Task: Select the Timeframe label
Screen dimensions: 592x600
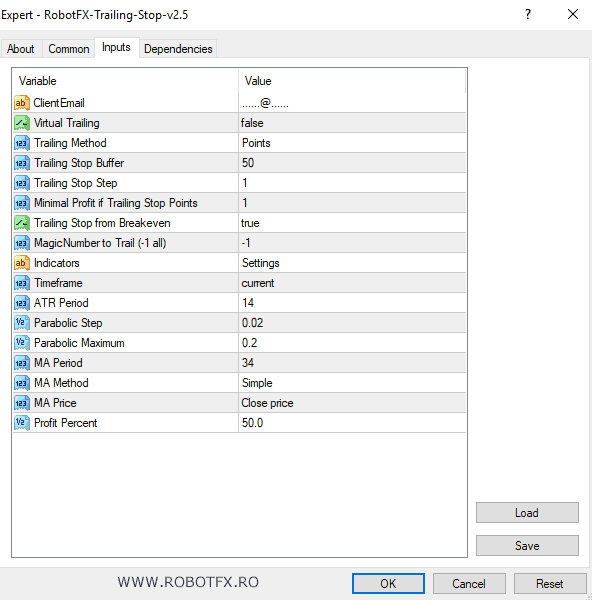Action: click(x=58, y=283)
